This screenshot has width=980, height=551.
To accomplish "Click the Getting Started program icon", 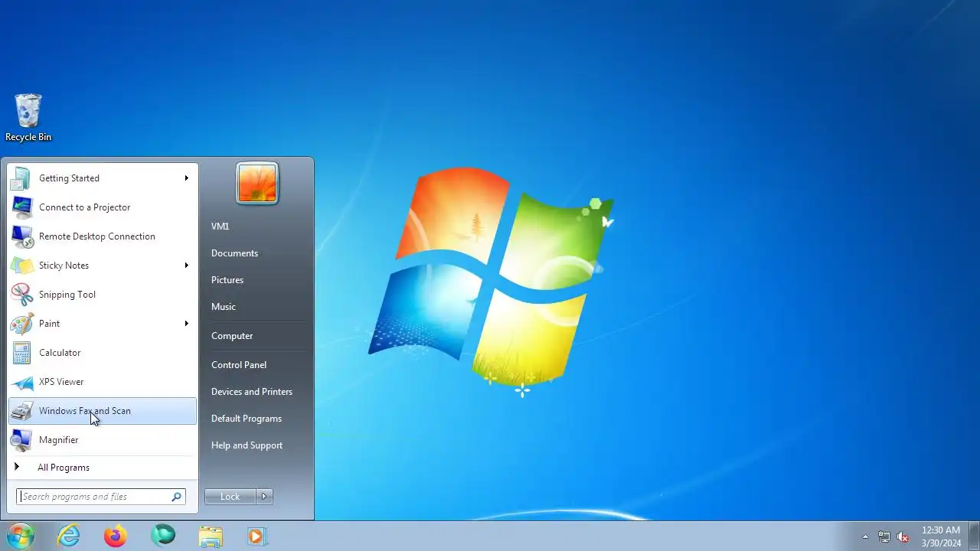I will (21, 178).
